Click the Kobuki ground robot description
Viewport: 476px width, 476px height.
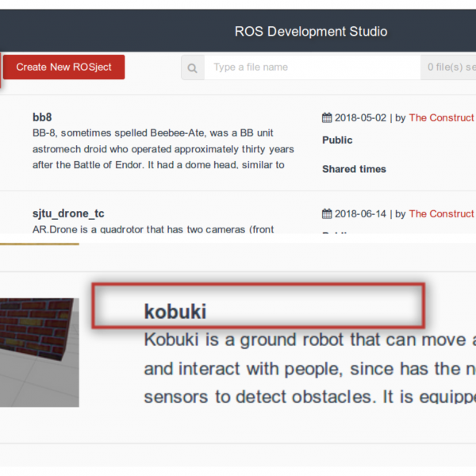pyautogui.click(x=310, y=368)
